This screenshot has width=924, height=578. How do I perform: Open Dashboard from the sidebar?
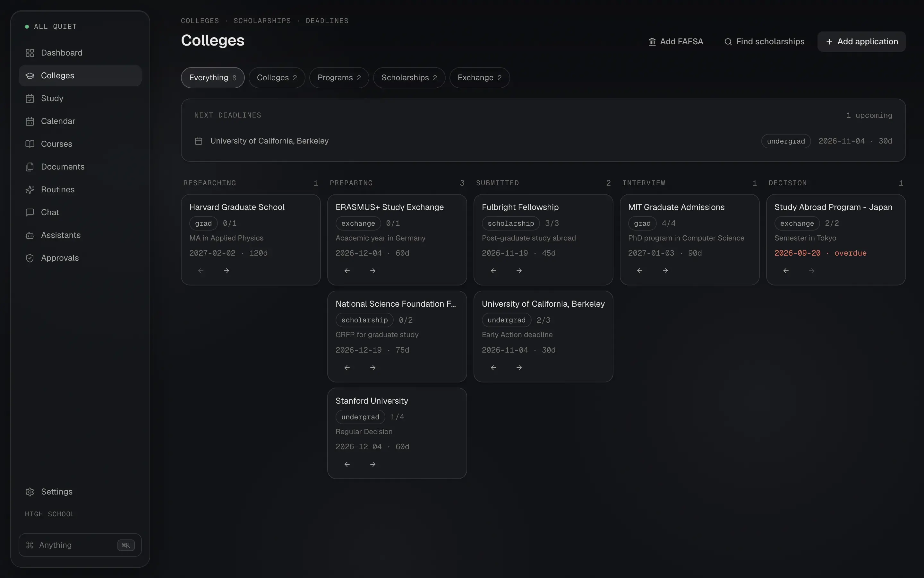[x=80, y=53]
